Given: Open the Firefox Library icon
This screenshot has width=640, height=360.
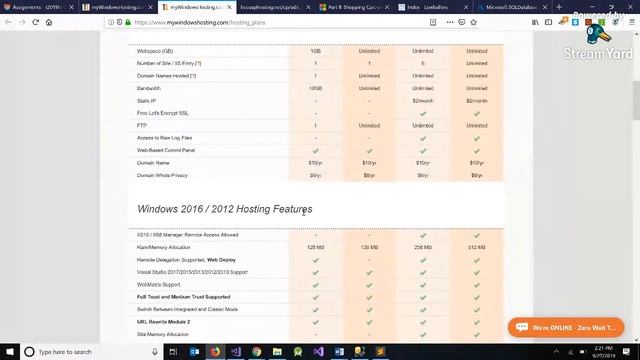Looking at the screenshot, I should coord(535,22).
